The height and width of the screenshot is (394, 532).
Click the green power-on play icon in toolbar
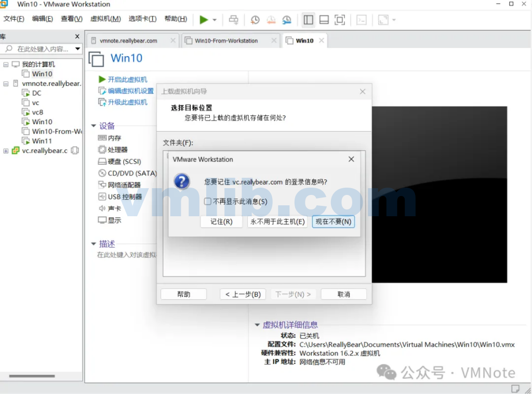point(204,20)
